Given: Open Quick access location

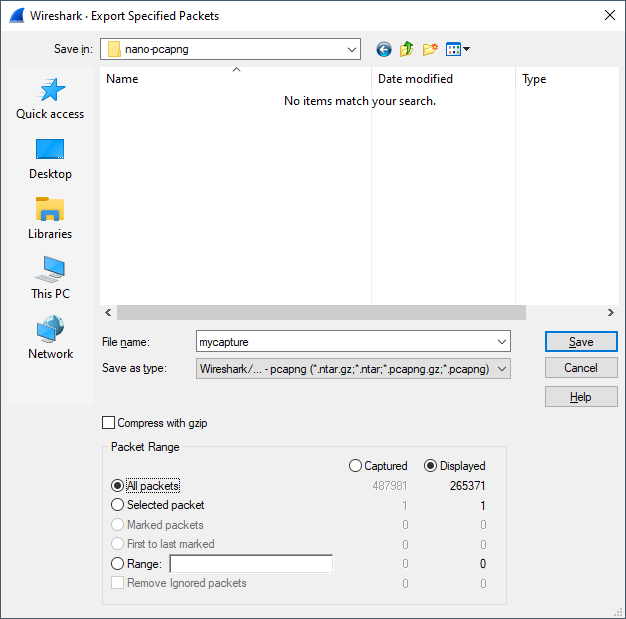Looking at the screenshot, I should pyautogui.click(x=50, y=99).
